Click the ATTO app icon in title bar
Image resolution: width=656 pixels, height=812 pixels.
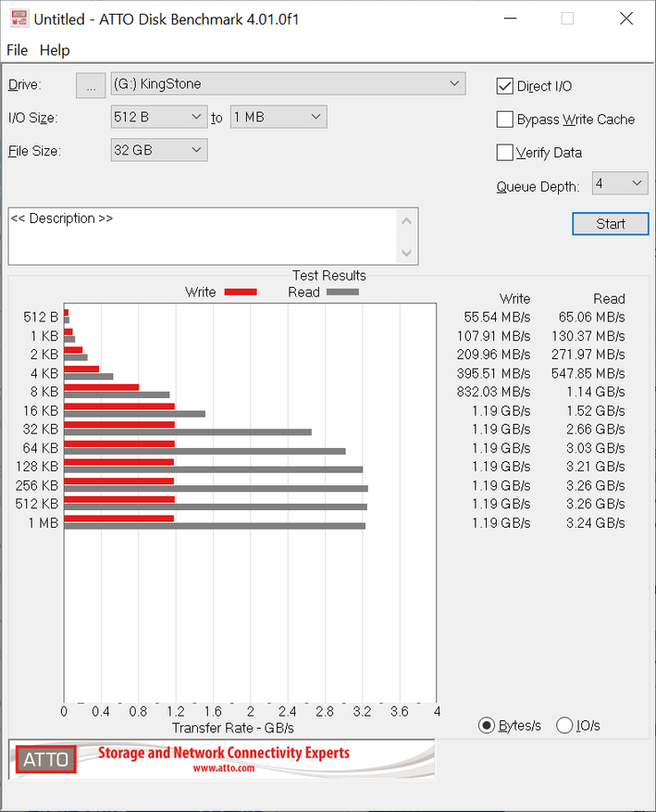click(18, 19)
